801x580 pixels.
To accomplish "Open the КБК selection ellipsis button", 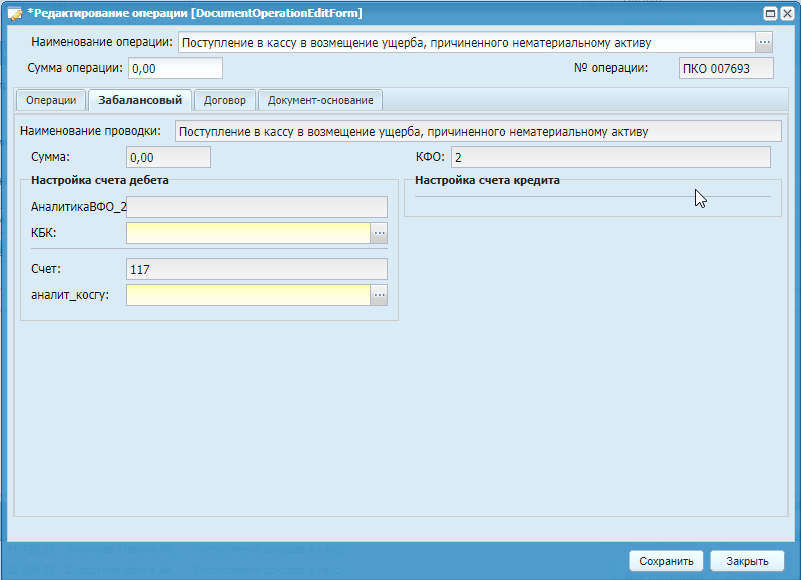I will click(379, 233).
